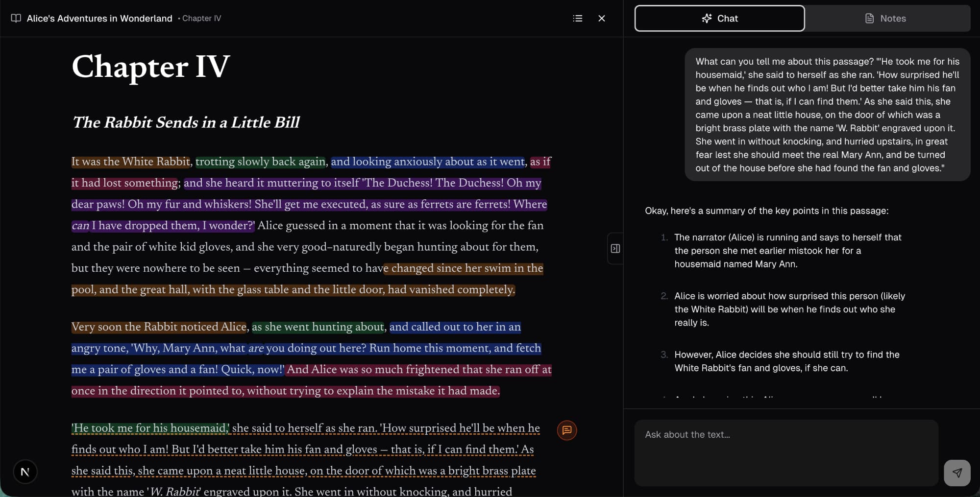The width and height of the screenshot is (980, 497).
Task: Open the table of contents list icon
Action: coord(578,18)
